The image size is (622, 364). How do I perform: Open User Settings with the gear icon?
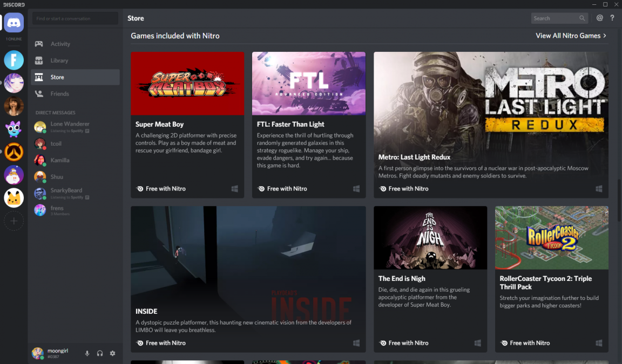point(112,353)
